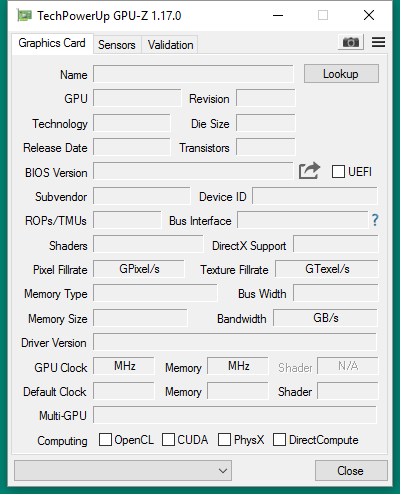The height and width of the screenshot is (494, 400).
Task: Click the Memory Size field
Action: pyautogui.click(x=140, y=318)
